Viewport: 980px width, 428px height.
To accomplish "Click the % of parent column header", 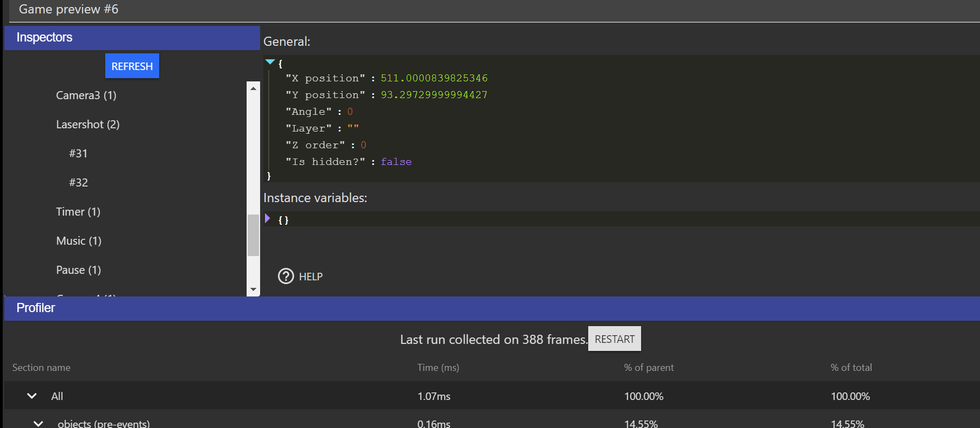I will click(x=649, y=368).
